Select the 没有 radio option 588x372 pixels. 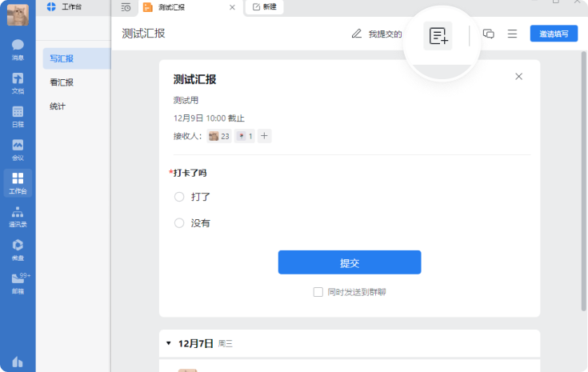[179, 223]
